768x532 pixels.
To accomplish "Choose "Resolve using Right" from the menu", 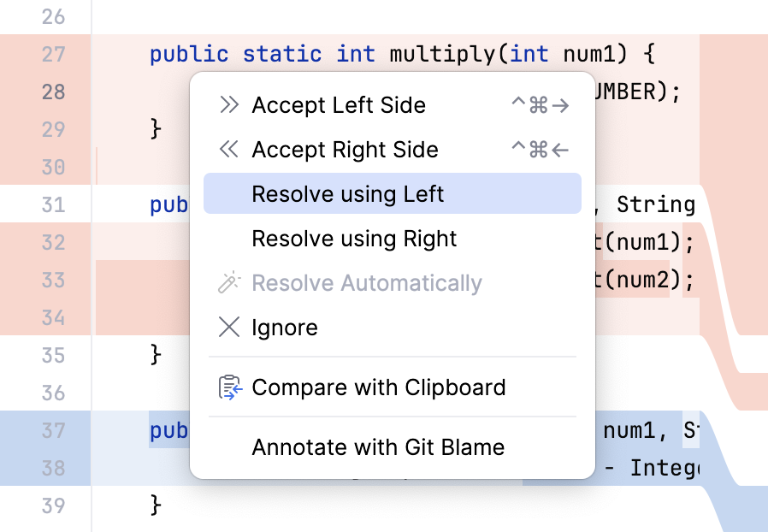I will (x=352, y=239).
